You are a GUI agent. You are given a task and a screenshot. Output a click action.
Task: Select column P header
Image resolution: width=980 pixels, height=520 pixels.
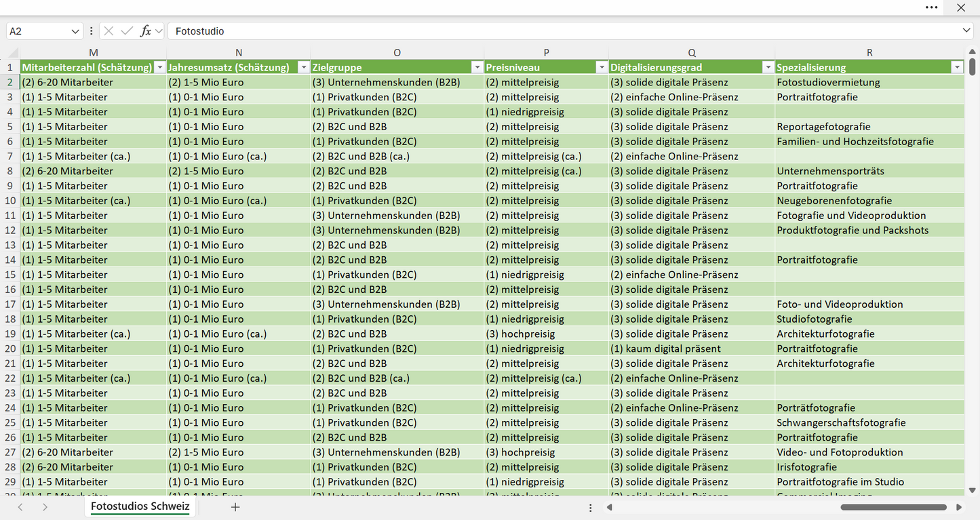547,52
